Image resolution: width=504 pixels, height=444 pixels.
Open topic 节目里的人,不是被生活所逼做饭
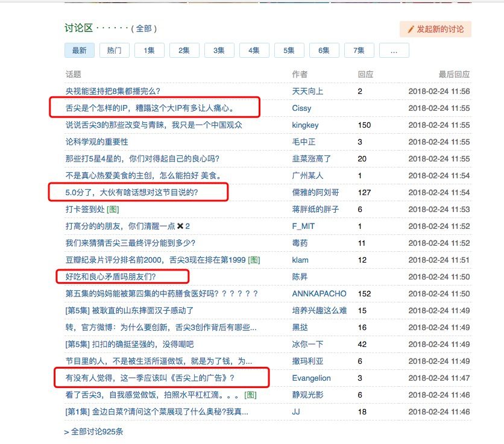(x=159, y=361)
